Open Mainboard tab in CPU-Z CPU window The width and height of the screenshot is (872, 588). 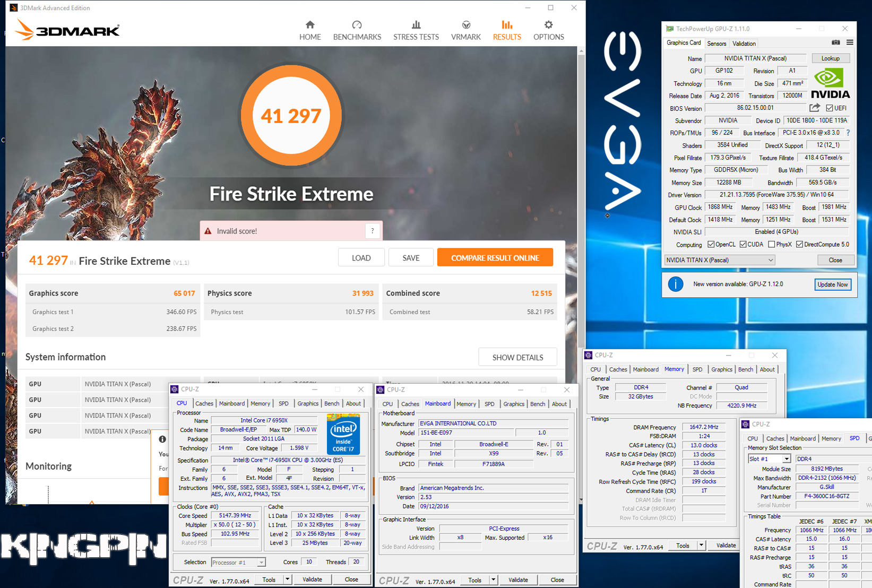[x=232, y=404]
